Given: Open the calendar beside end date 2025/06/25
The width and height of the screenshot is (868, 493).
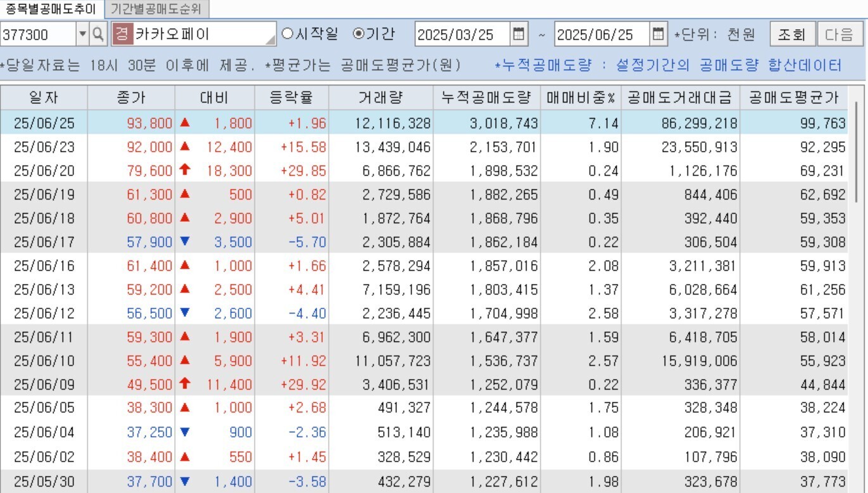Looking at the screenshot, I should tap(659, 34).
